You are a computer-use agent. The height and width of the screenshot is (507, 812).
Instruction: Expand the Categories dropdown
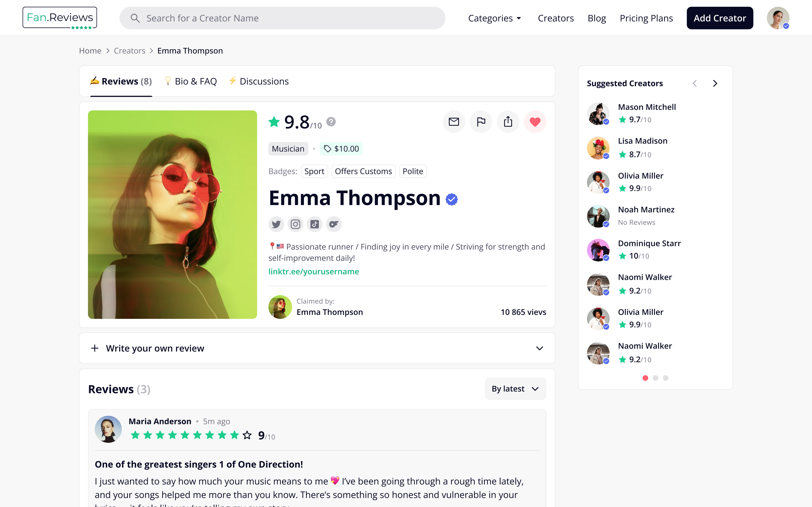(x=495, y=18)
